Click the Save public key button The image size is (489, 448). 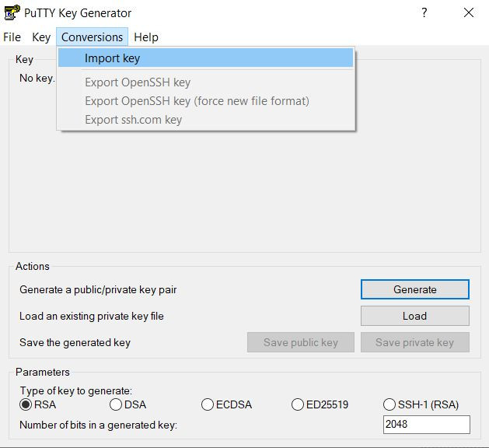[301, 342]
